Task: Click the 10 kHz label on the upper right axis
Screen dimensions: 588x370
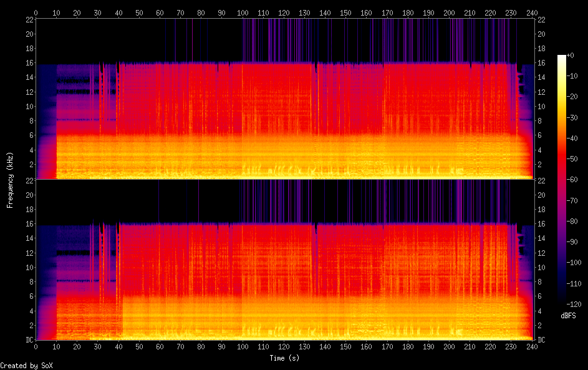Action: [x=540, y=106]
